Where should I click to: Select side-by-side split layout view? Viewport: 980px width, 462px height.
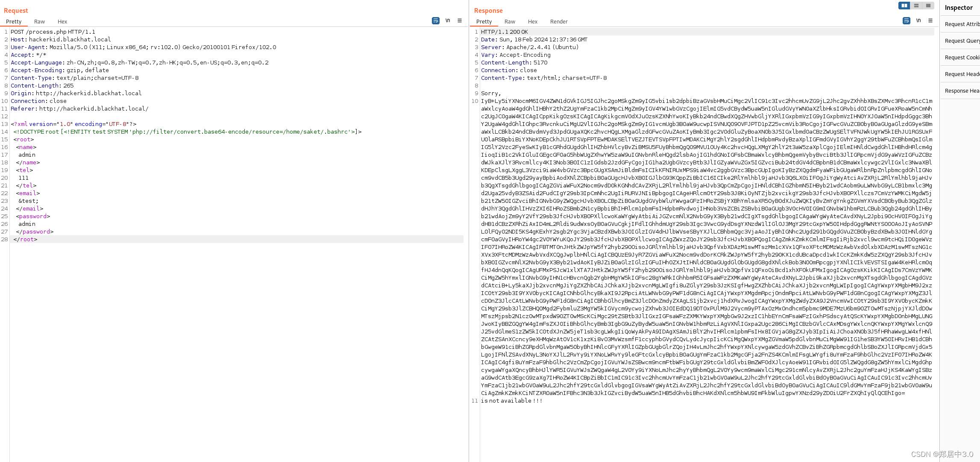[x=904, y=6]
